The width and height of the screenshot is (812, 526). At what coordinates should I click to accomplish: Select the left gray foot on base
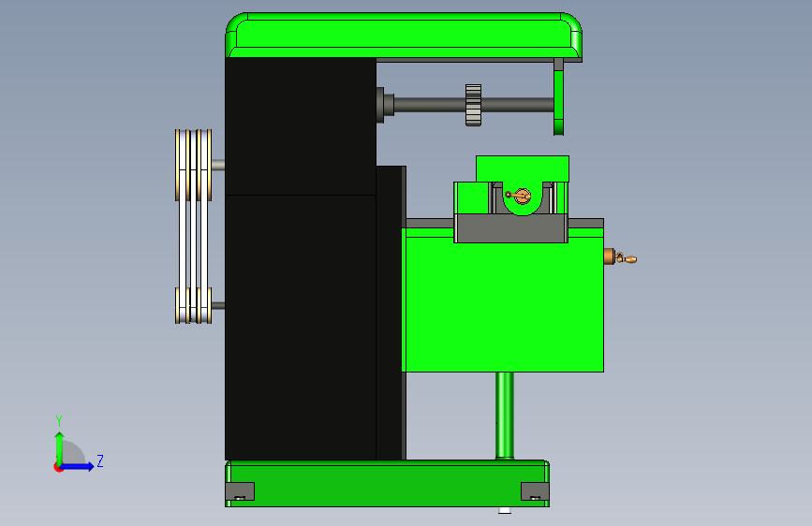click(x=240, y=491)
